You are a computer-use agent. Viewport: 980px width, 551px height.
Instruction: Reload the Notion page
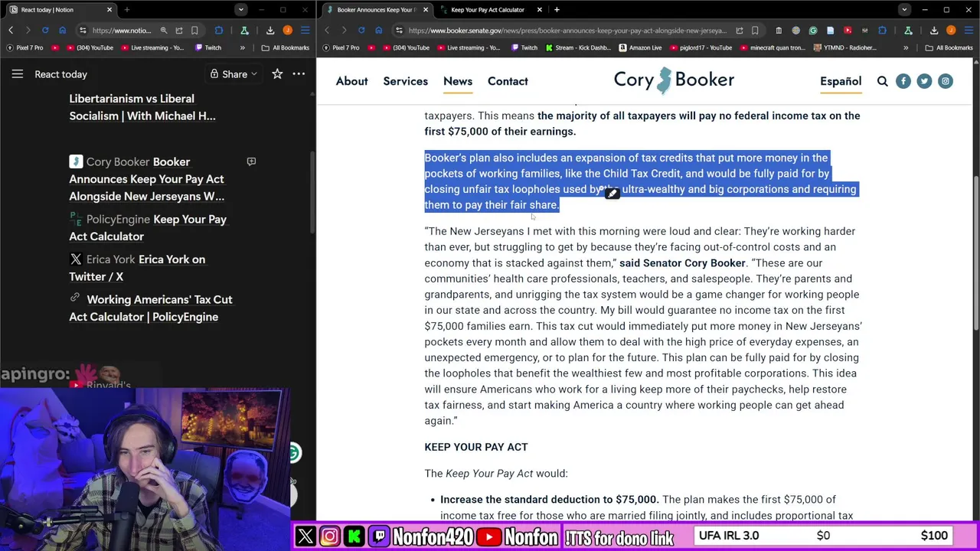45,31
